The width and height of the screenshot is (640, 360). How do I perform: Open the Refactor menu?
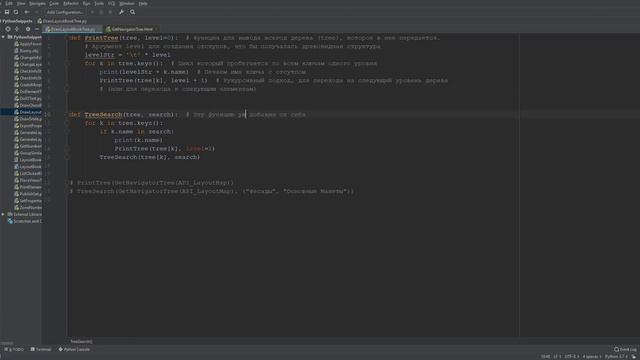point(71,4)
